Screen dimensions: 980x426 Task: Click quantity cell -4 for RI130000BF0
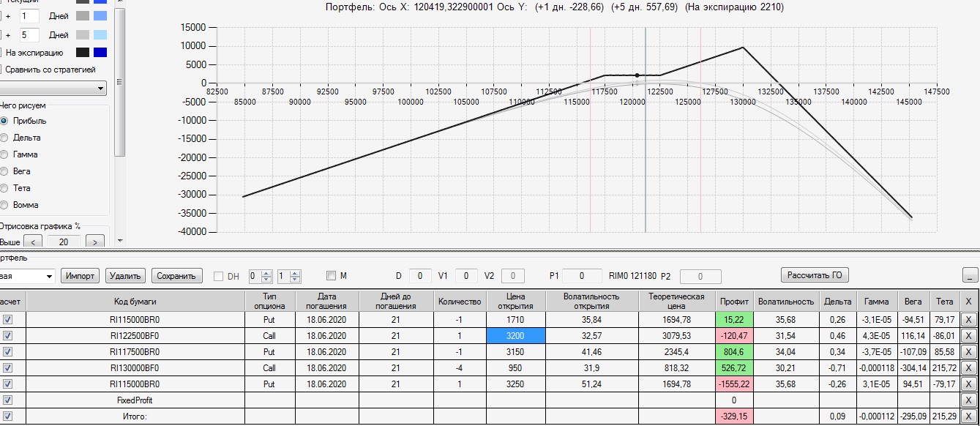pyautogui.click(x=460, y=368)
